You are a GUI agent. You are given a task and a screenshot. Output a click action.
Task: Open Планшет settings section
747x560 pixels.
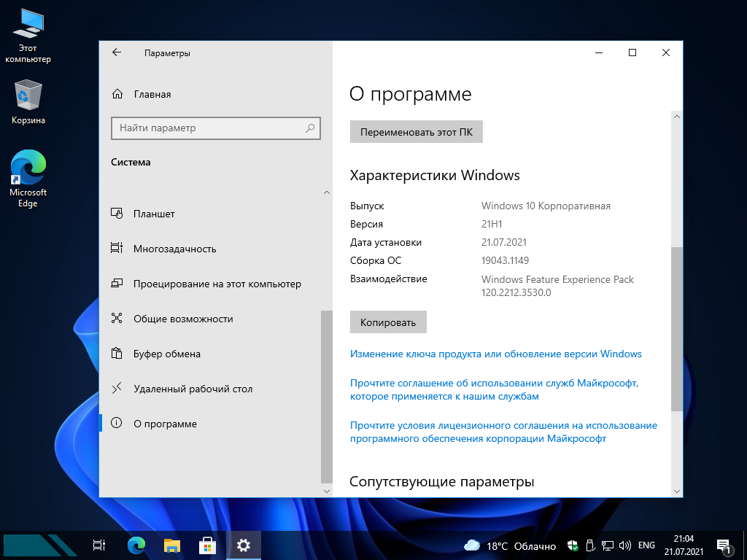[x=154, y=214]
